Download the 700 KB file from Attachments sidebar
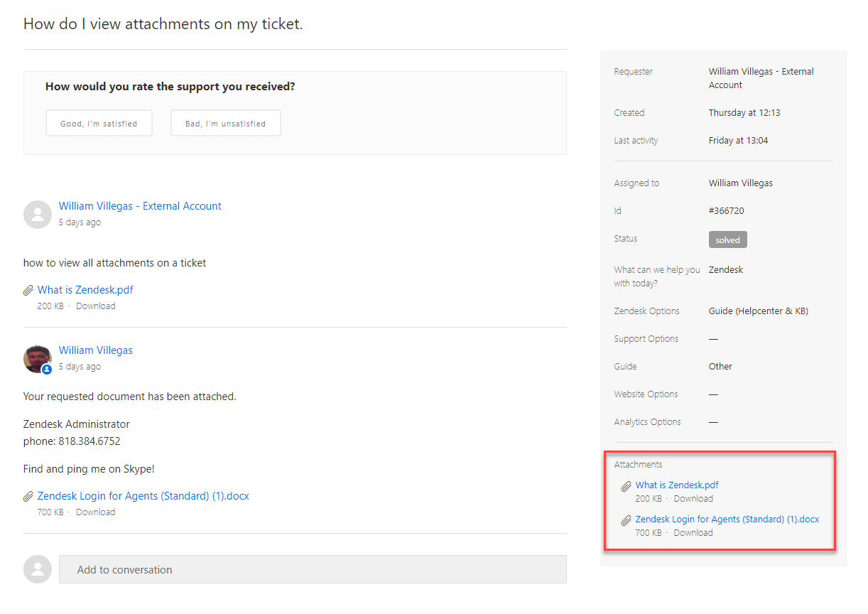868x614 pixels. point(693,533)
